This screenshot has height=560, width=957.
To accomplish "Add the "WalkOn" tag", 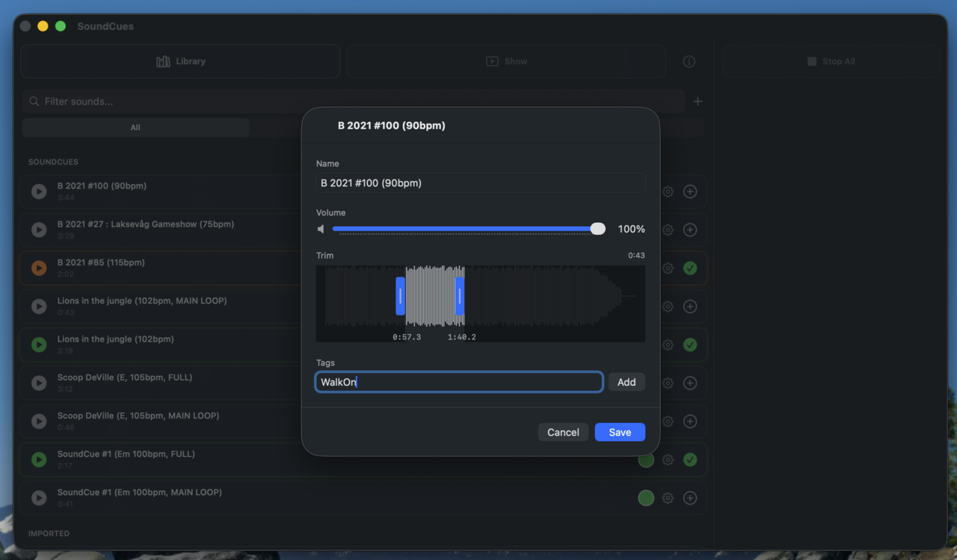I will pyautogui.click(x=627, y=381).
